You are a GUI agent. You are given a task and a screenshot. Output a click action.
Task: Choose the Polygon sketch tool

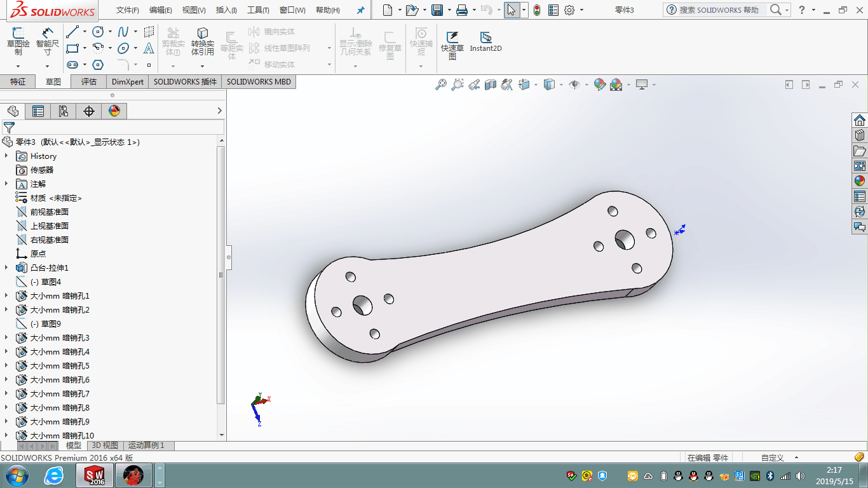[98, 65]
